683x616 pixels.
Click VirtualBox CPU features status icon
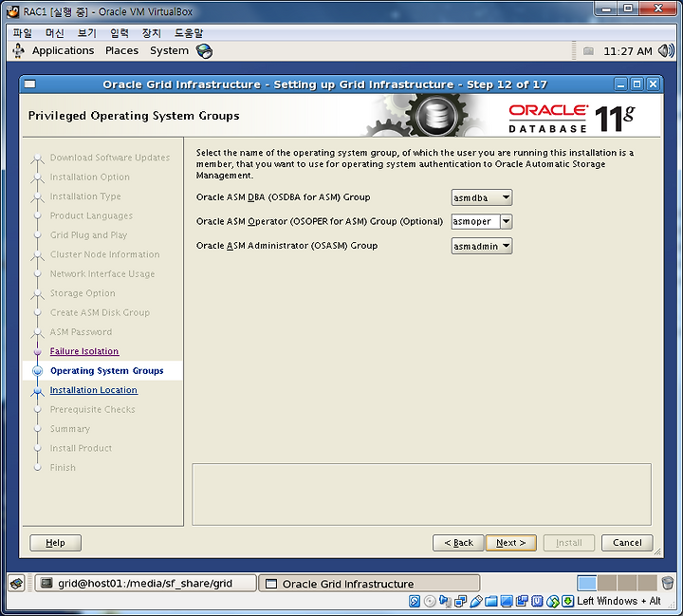tap(537, 602)
